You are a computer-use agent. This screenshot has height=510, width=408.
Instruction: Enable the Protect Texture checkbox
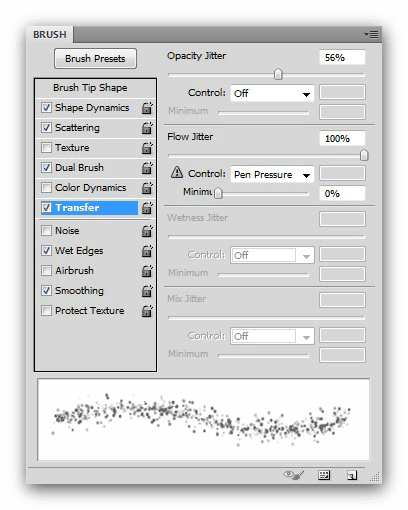click(x=46, y=311)
